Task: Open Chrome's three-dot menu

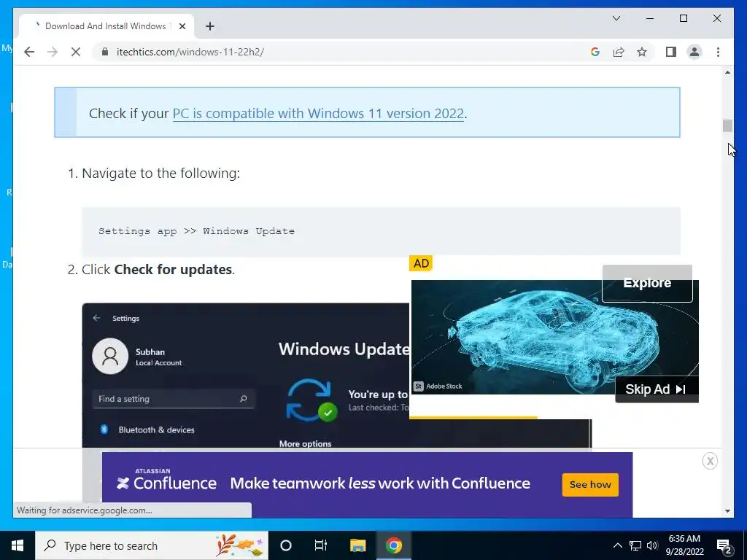Action: click(x=718, y=52)
